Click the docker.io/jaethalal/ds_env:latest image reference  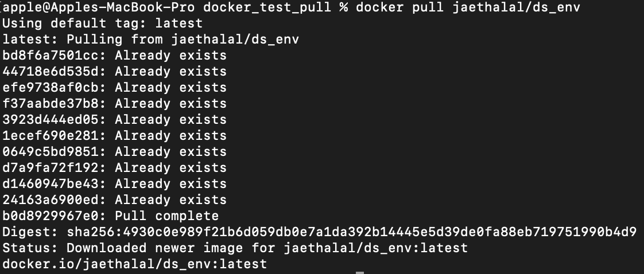pyautogui.click(x=135, y=264)
